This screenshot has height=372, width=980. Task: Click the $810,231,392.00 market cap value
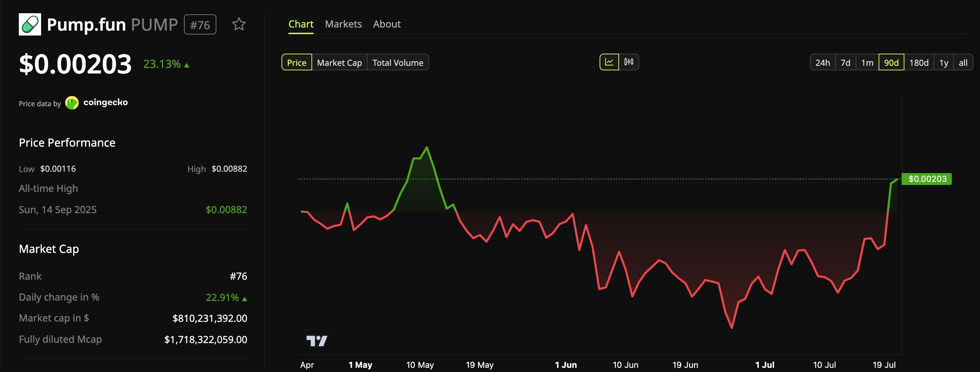pos(210,318)
